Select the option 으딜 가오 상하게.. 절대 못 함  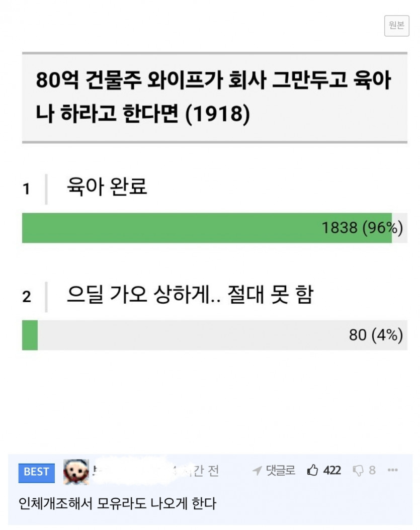pos(190,296)
